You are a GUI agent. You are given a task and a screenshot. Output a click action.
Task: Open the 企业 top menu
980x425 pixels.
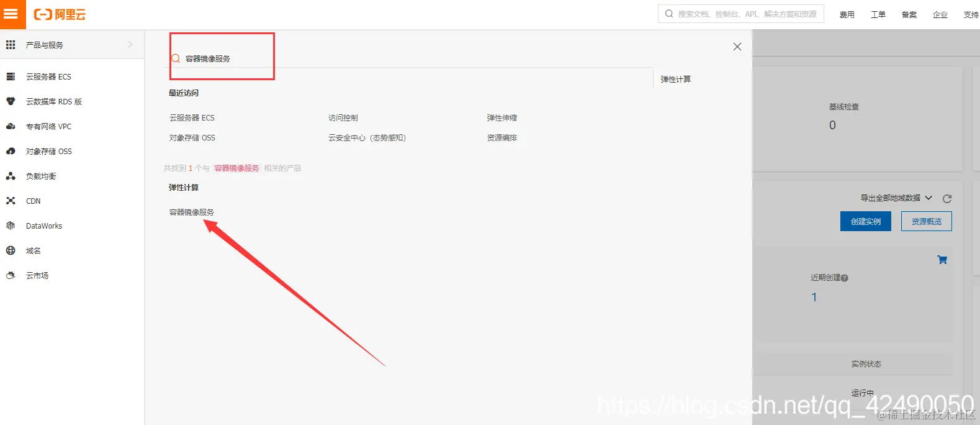pos(940,14)
